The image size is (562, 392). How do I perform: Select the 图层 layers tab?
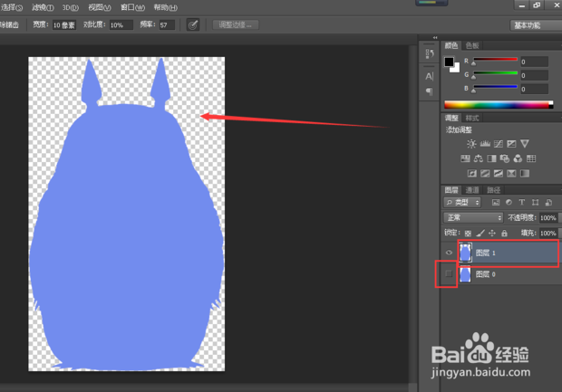click(x=451, y=190)
